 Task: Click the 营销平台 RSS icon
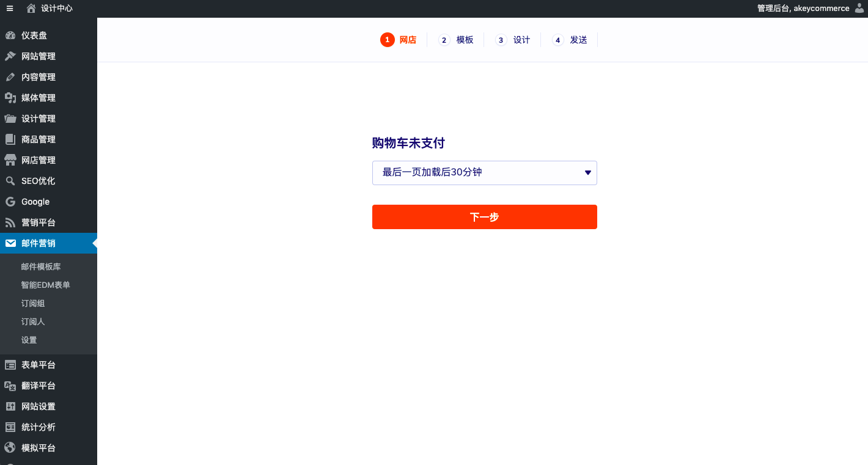[x=10, y=222]
